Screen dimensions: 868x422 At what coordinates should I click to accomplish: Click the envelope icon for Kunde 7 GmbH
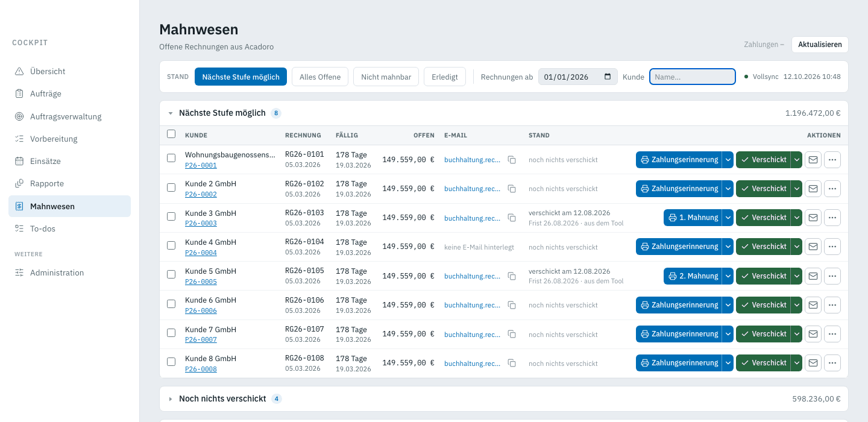coord(813,334)
